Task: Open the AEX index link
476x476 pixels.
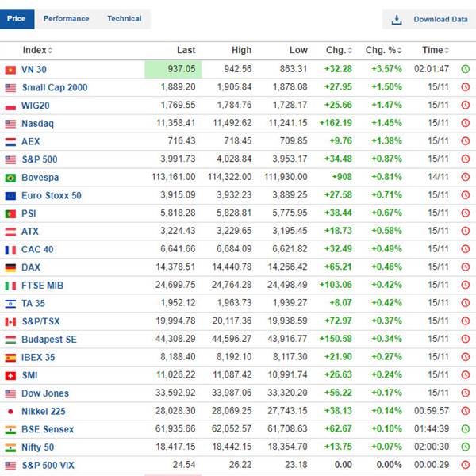Action: click(31, 141)
